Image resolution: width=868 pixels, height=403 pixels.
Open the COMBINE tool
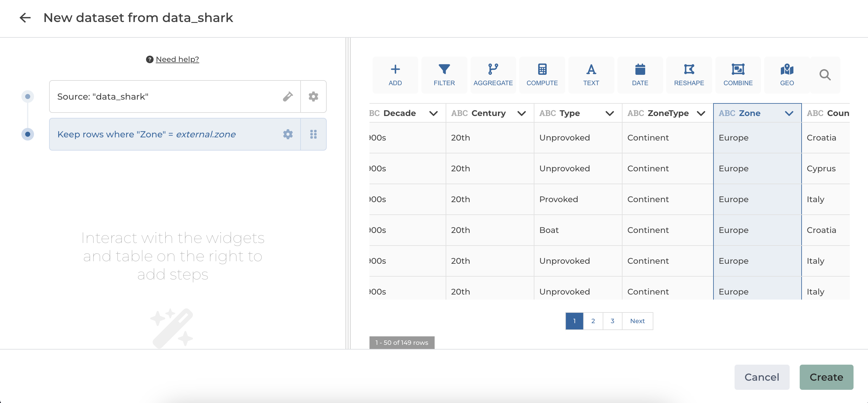tap(738, 75)
